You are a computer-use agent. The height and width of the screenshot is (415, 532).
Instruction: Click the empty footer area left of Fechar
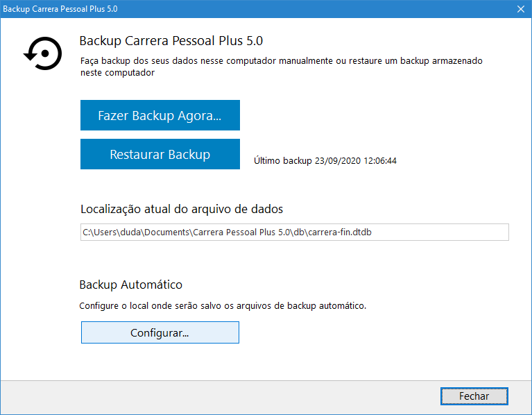208,396
